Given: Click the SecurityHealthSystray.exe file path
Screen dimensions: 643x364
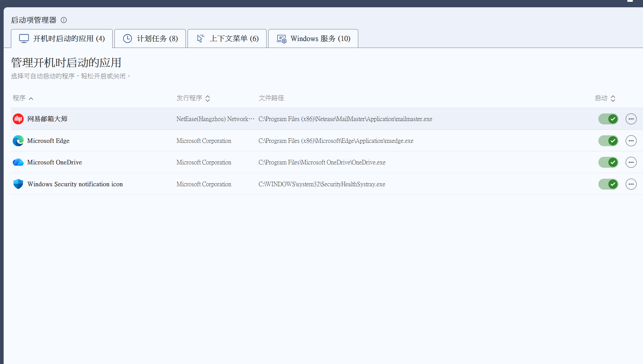Looking at the screenshot, I should (322, 184).
